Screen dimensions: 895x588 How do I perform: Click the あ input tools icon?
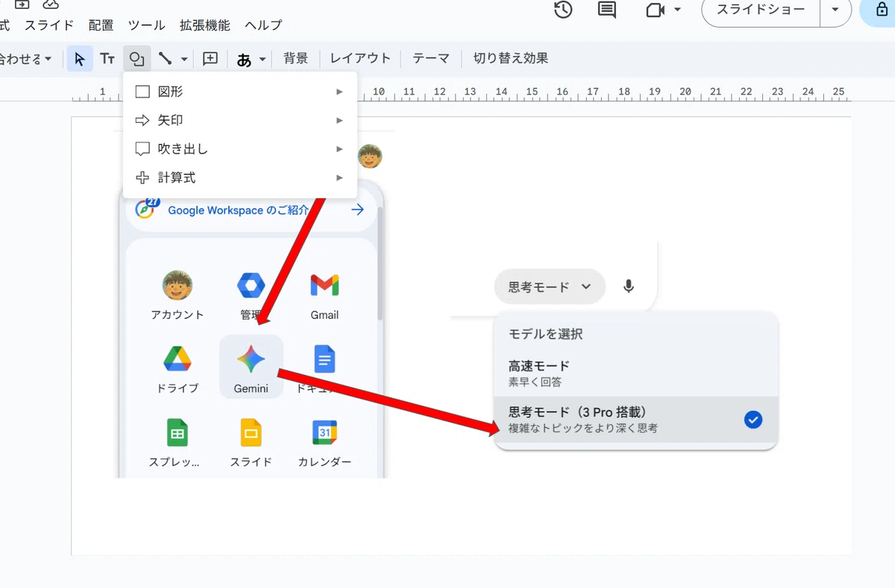244,60
